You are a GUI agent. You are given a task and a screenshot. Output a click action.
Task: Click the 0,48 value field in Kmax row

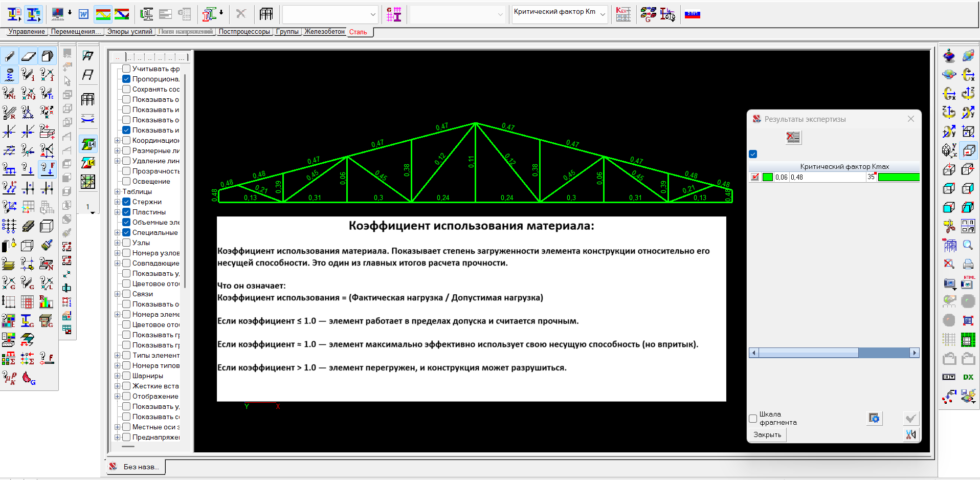coord(827,177)
